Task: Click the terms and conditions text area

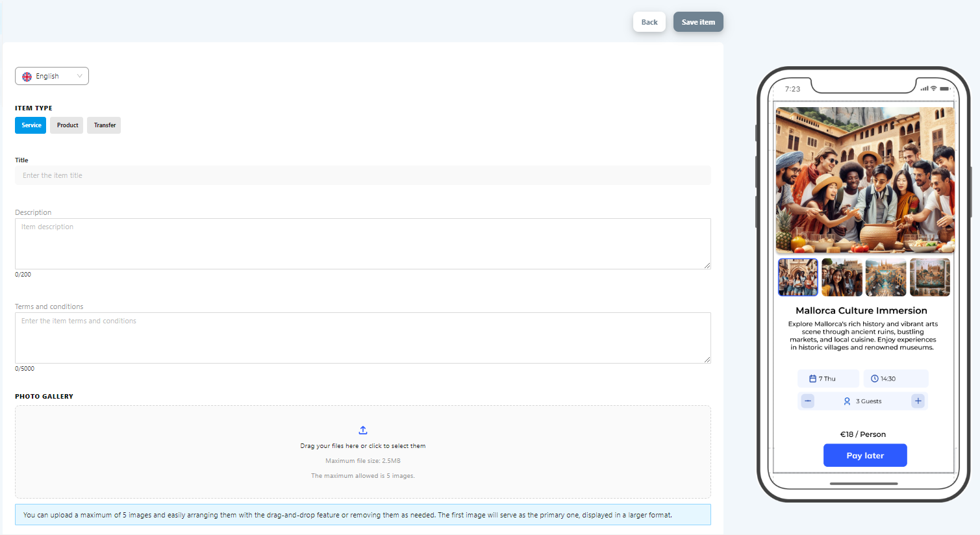Action: 363,338
